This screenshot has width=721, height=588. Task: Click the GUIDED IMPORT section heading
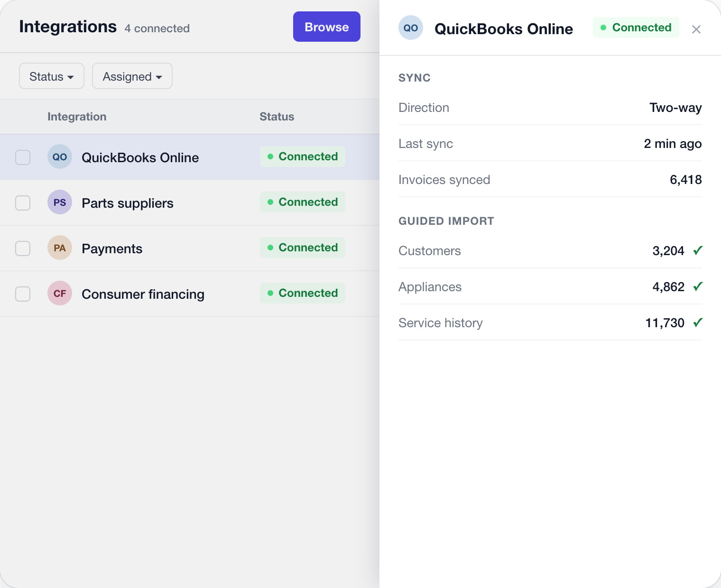(x=446, y=221)
